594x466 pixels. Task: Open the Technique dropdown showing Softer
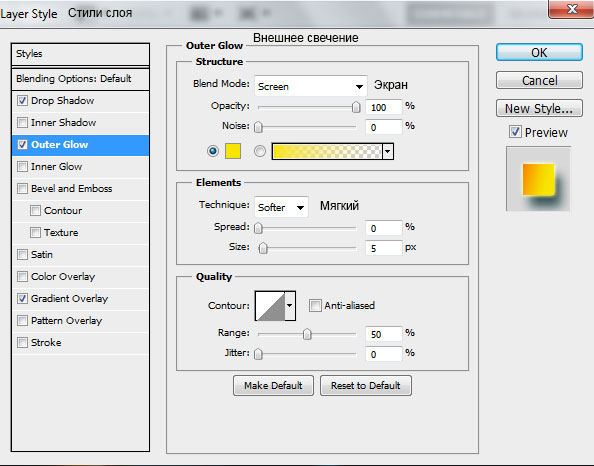281,207
